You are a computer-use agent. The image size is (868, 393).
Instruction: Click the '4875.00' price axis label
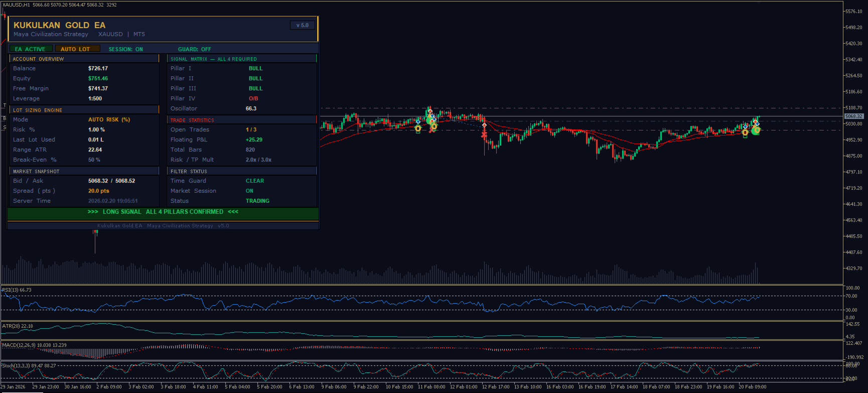pos(854,156)
